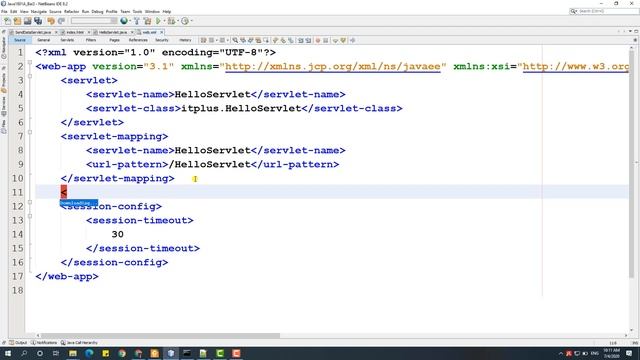This screenshot has width=640, height=360.
Task: Click the Start Macro Recording red circle icon
Action: pos(318,40)
